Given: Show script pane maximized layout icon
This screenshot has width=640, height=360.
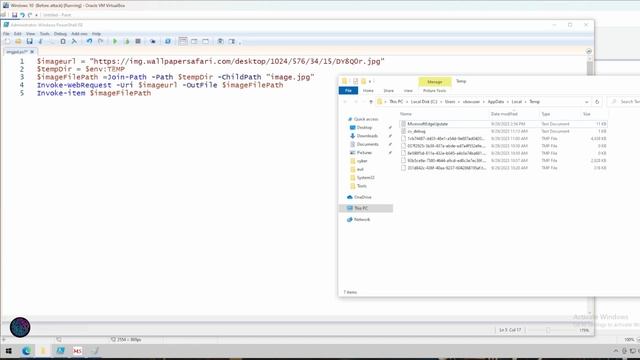Looking at the screenshot, I should [x=205, y=42].
